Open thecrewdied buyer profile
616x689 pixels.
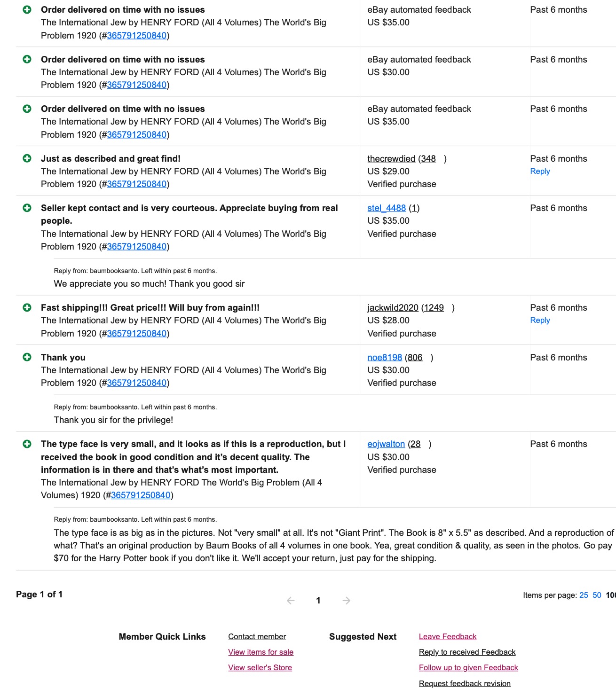391,158
